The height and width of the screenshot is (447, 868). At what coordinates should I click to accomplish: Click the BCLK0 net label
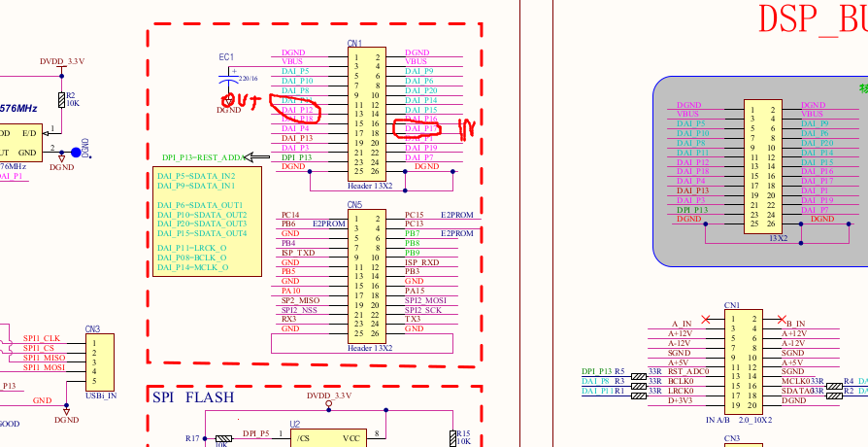(x=681, y=381)
